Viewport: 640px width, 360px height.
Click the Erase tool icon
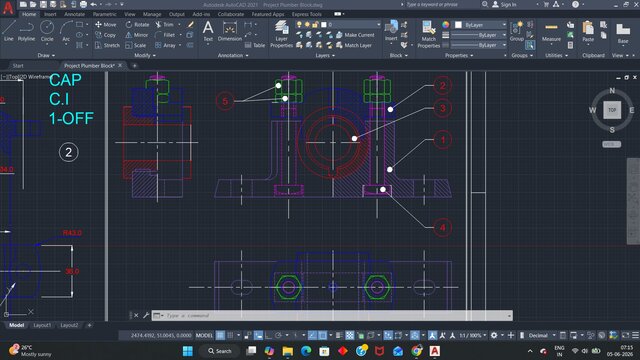tap(191, 24)
